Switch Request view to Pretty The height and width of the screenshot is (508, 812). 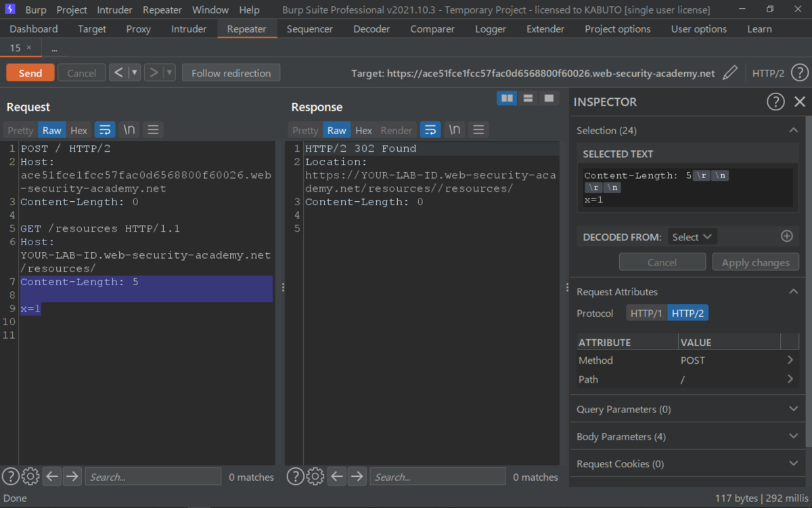click(20, 131)
